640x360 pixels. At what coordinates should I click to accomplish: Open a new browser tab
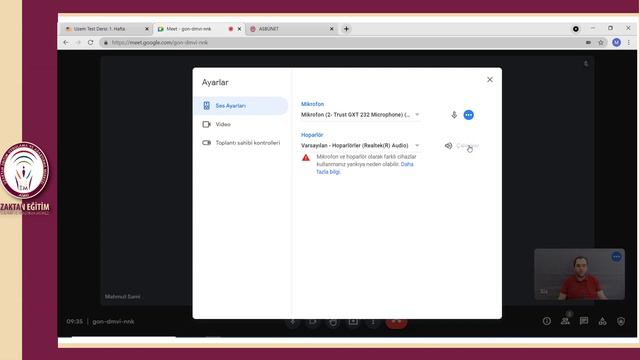(346, 29)
